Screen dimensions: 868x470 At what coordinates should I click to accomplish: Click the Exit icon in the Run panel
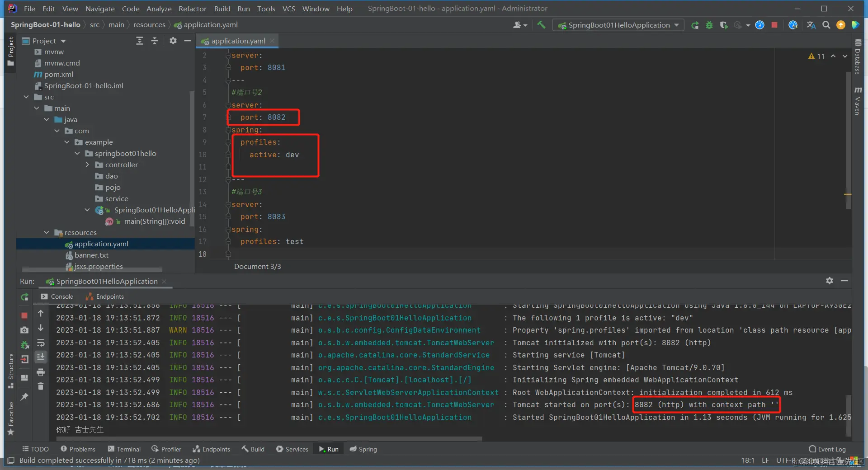pos(24,360)
